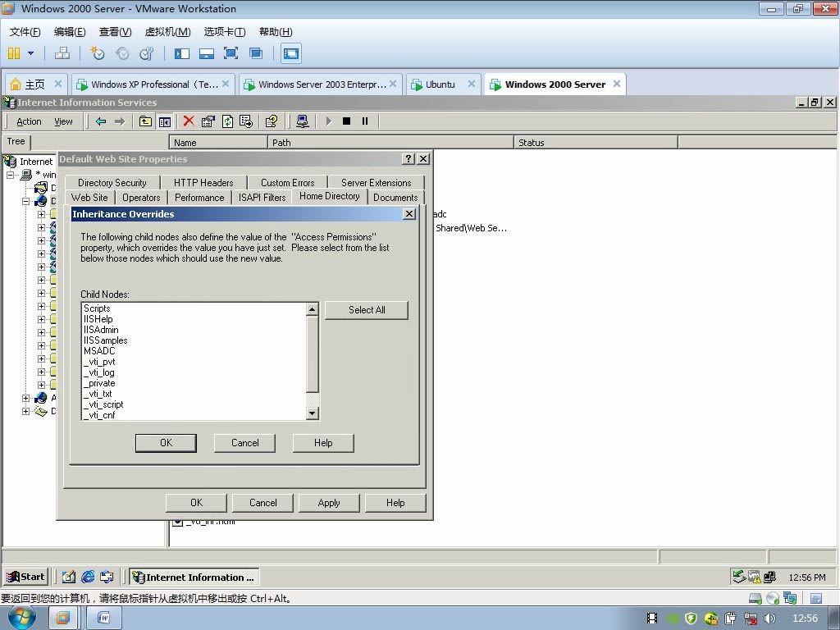Switch to Unity mode icon
The width and height of the screenshot is (840, 630).
256,53
